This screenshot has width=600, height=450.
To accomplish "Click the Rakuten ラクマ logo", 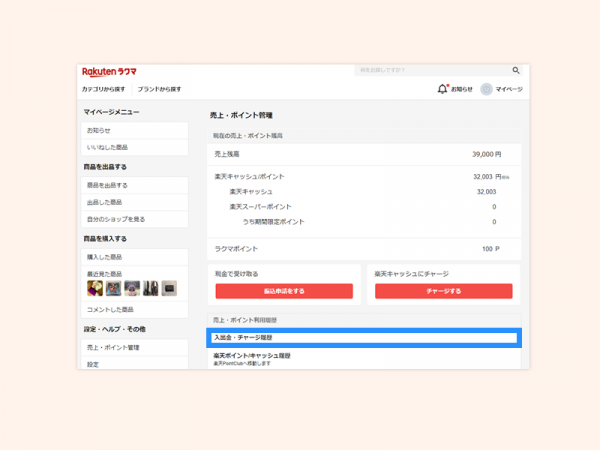I will coord(109,72).
